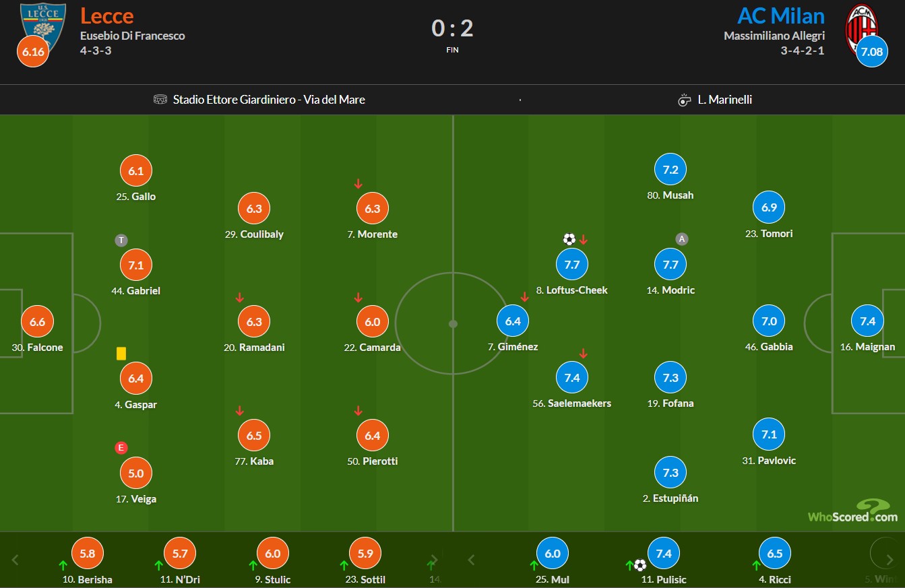
Task: Open the AC Milan team name link
Action: (780, 15)
